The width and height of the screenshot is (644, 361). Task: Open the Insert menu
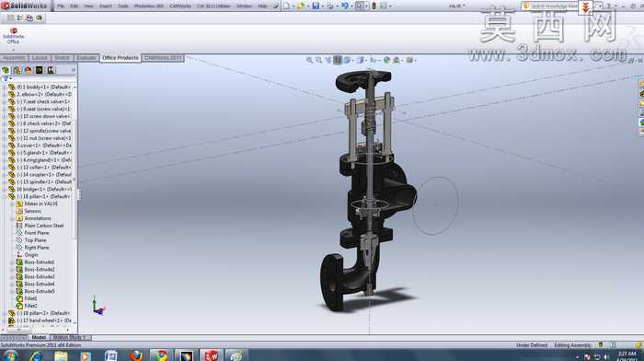pyautogui.click(x=105, y=6)
